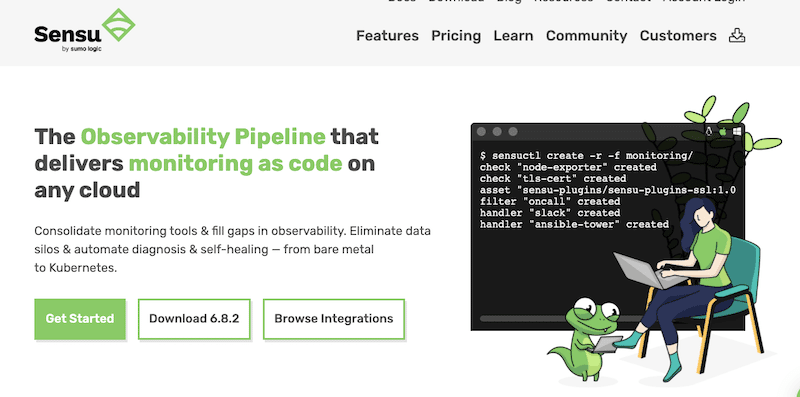Open the Customers navigation item
Screen dimensions: 800x397
point(678,36)
